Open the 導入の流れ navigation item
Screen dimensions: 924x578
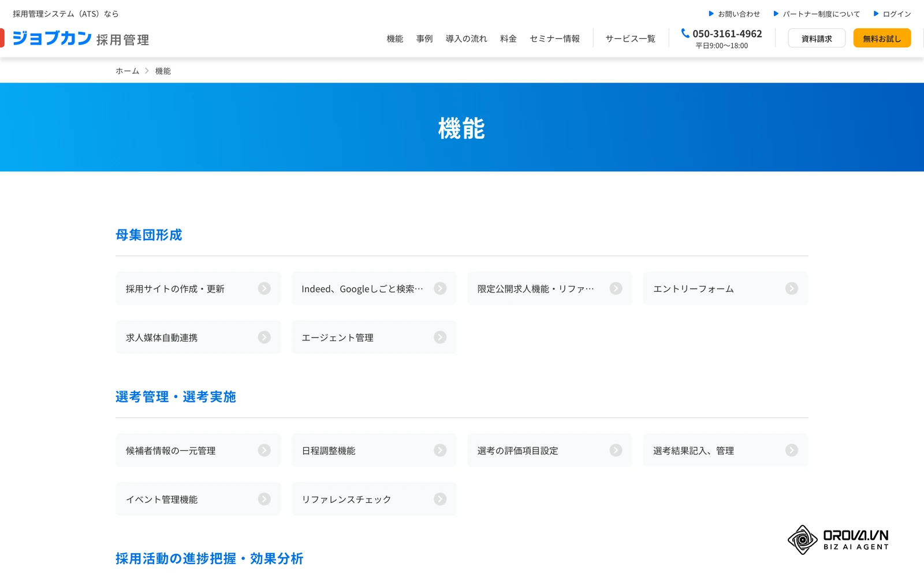(466, 39)
